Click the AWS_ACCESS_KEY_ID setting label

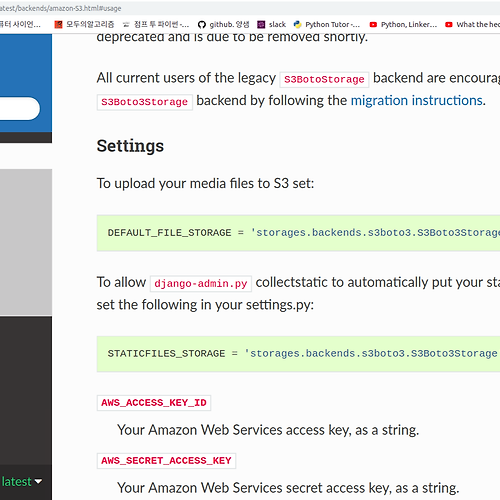154,403
